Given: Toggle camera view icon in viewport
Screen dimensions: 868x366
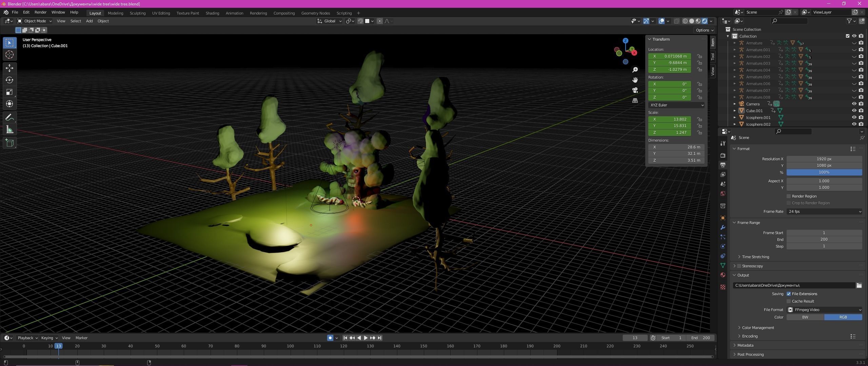Looking at the screenshot, I should click(635, 90).
